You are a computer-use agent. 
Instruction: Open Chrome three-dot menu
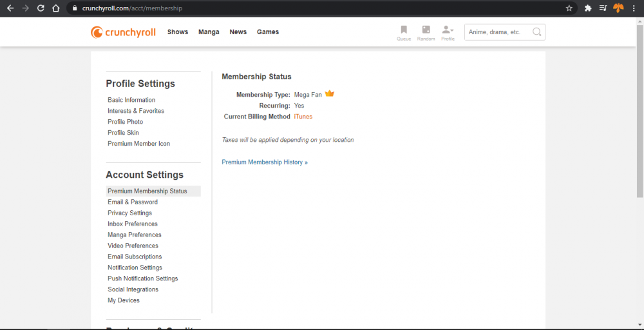pos(634,8)
